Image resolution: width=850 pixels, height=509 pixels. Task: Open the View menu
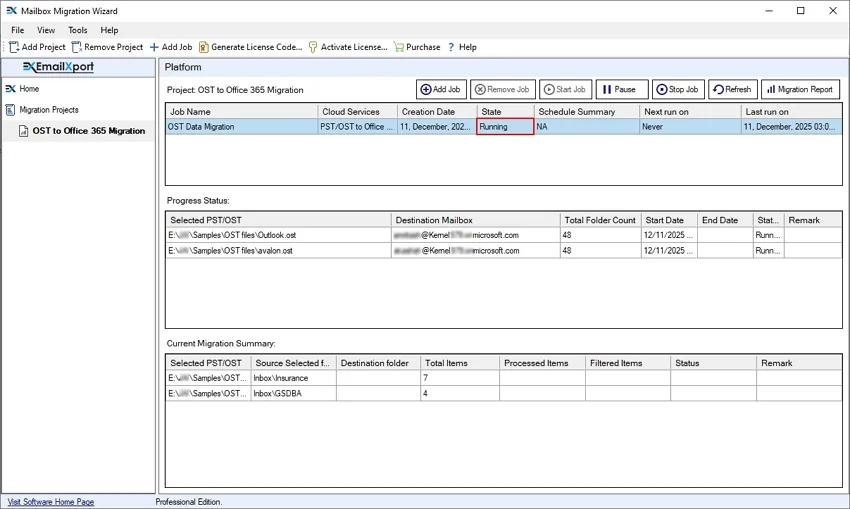(x=46, y=30)
